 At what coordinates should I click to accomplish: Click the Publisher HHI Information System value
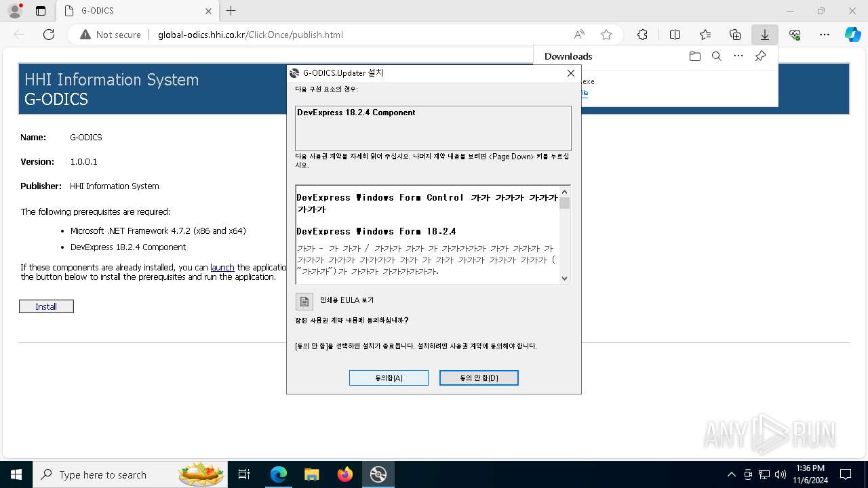point(115,186)
